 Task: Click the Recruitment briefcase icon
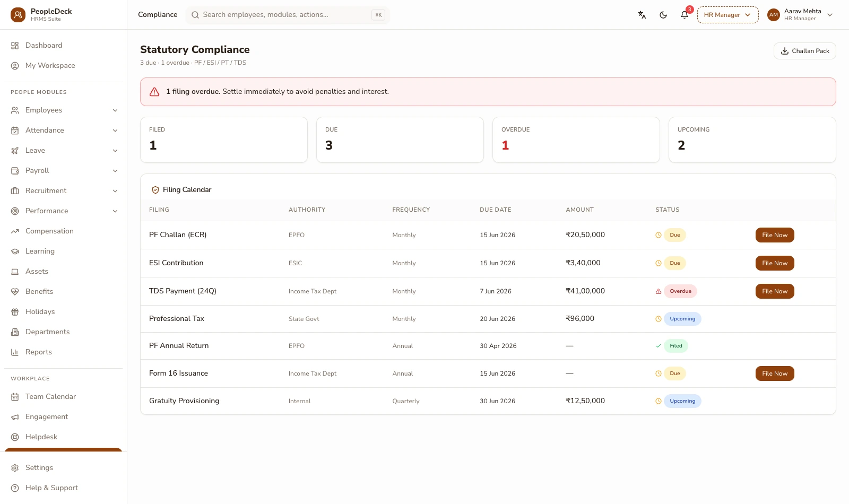(x=15, y=191)
